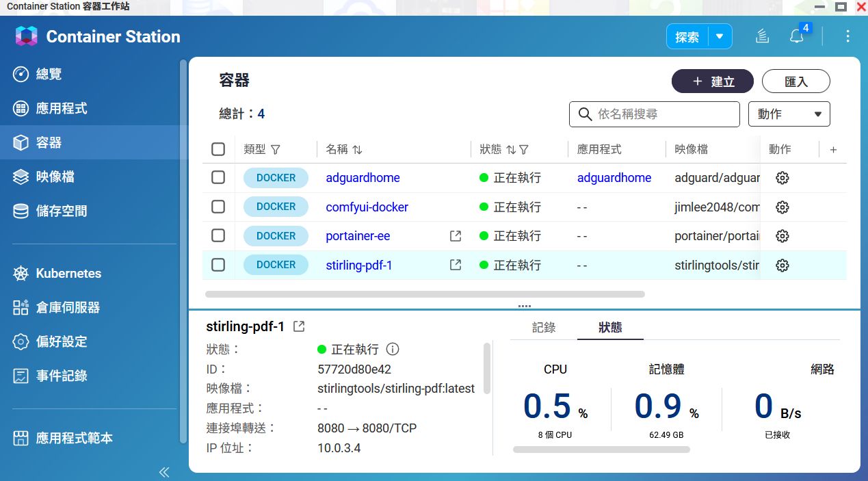Open external link beside stirling-pdf-1 detail title
The width and height of the screenshot is (868, 481).
click(x=299, y=326)
